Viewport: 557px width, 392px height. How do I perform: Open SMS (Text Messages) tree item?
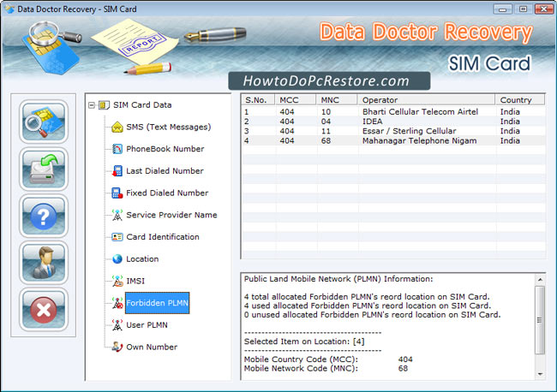[x=168, y=127]
